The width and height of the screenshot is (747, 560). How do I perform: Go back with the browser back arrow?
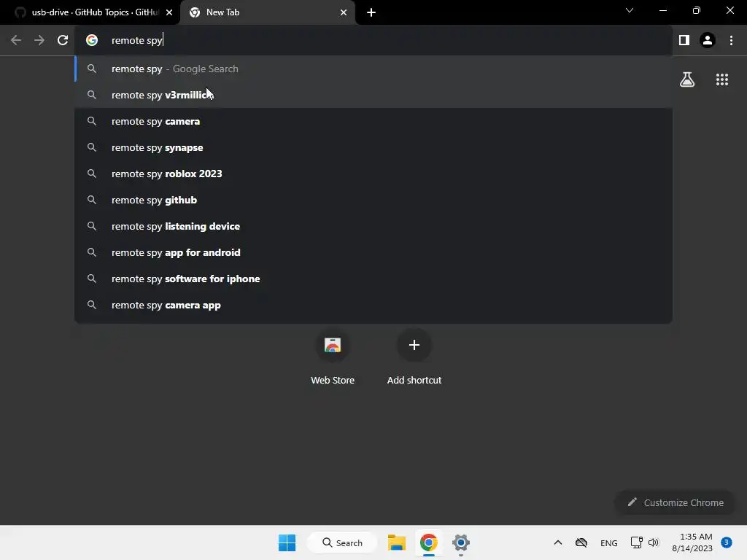click(x=16, y=40)
